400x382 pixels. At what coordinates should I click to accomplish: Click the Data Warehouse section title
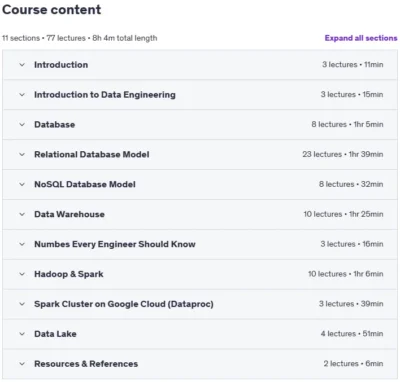coord(69,214)
